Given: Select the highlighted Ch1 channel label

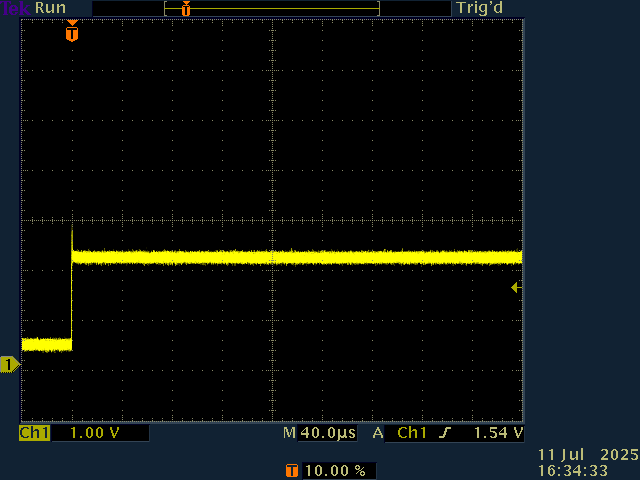Looking at the screenshot, I should [x=34, y=433].
